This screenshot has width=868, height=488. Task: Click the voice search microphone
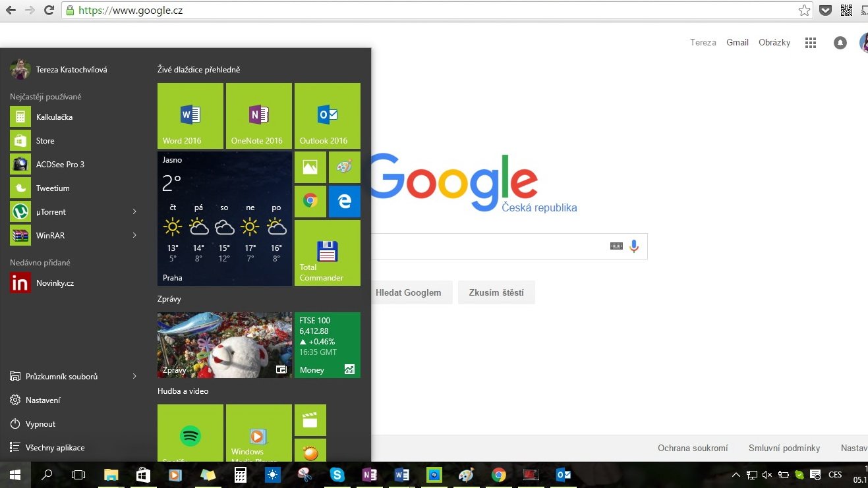(633, 246)
